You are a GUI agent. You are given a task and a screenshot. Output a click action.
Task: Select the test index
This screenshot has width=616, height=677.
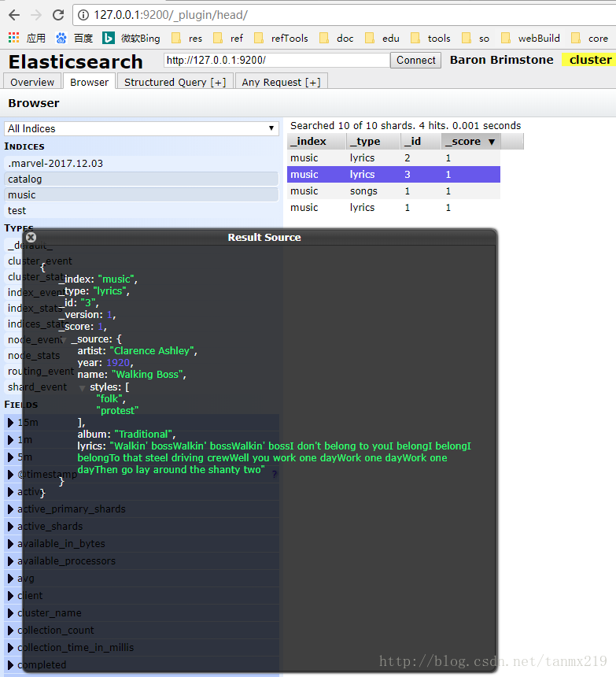[142, 211]
